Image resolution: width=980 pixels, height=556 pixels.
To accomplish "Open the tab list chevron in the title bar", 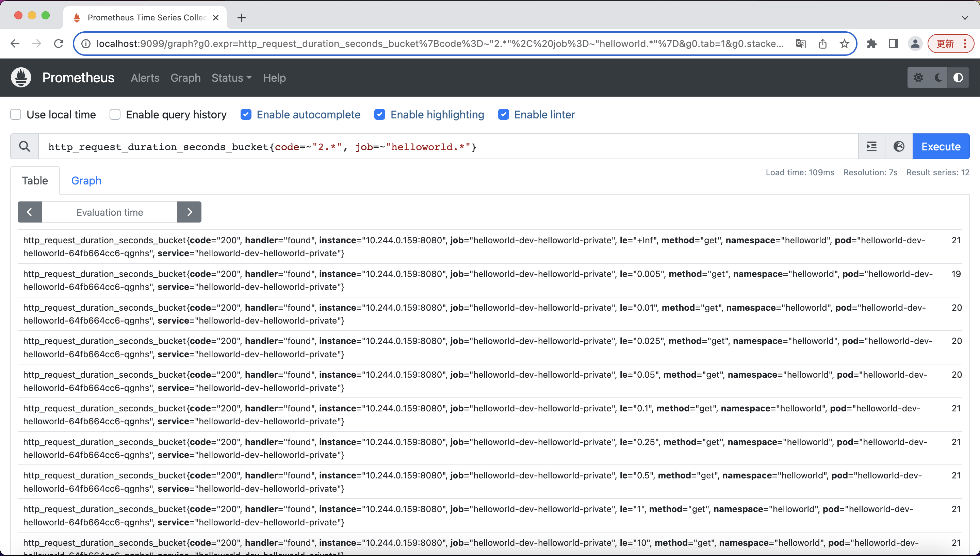I will (965, 18).
